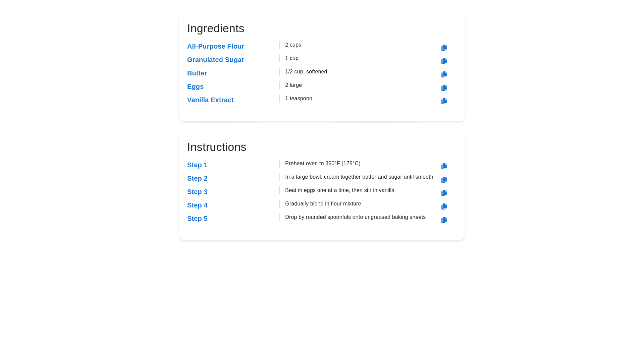The height and width of the screenshot is (362, 644).
Task: Click the Step 5 label
Action: pos(197,219)
